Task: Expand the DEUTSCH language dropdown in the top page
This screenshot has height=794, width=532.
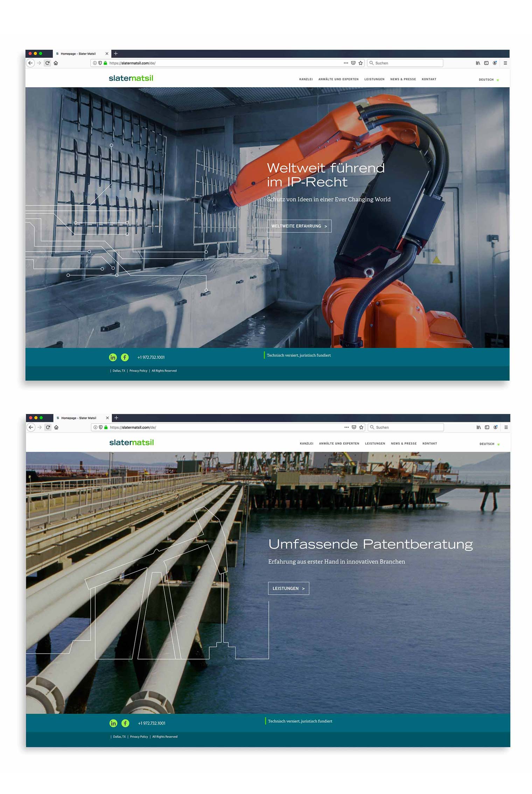Action: [x=489, y=79]
